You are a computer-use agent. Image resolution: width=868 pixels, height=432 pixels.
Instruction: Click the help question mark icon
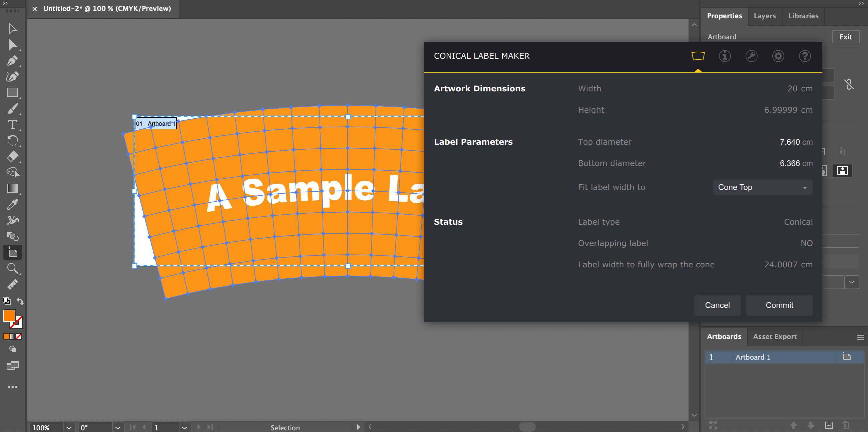(x=805, y=56)
